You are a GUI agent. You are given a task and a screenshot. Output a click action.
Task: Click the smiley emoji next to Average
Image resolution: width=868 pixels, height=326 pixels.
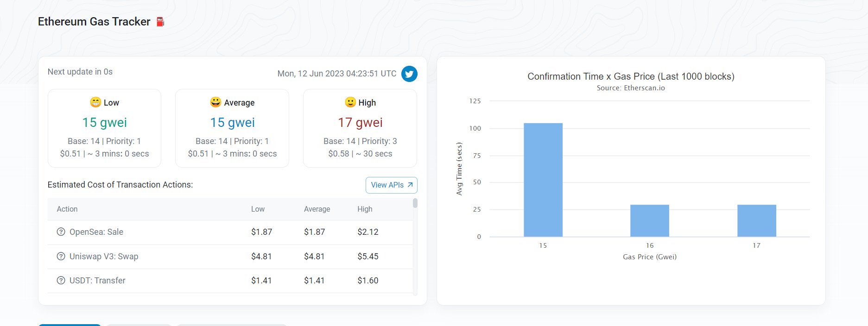[215, 102]
